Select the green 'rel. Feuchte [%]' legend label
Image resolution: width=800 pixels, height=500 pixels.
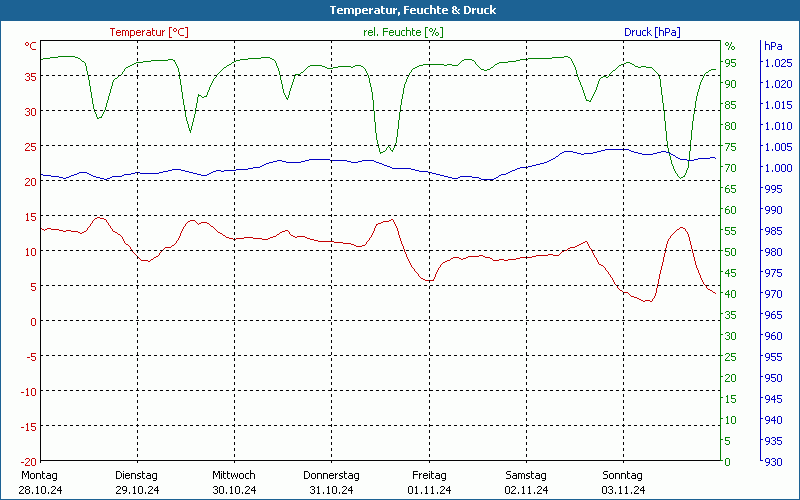coord(403,32)
